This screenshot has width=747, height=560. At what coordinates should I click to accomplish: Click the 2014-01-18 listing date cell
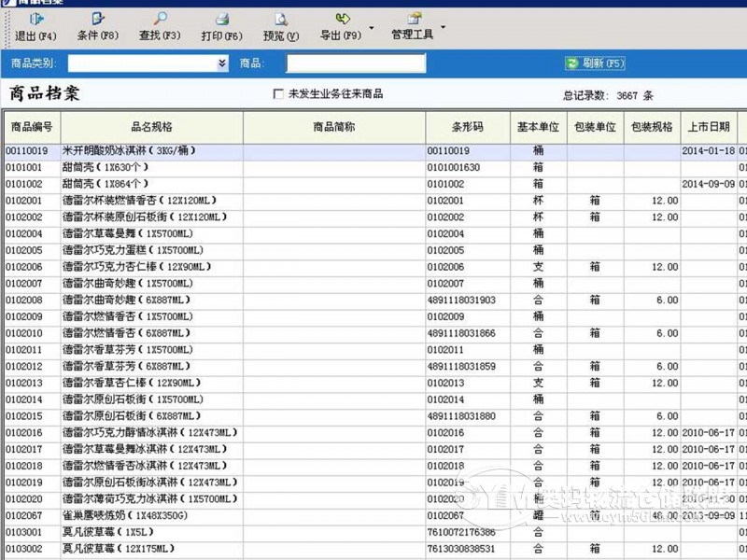709,151
